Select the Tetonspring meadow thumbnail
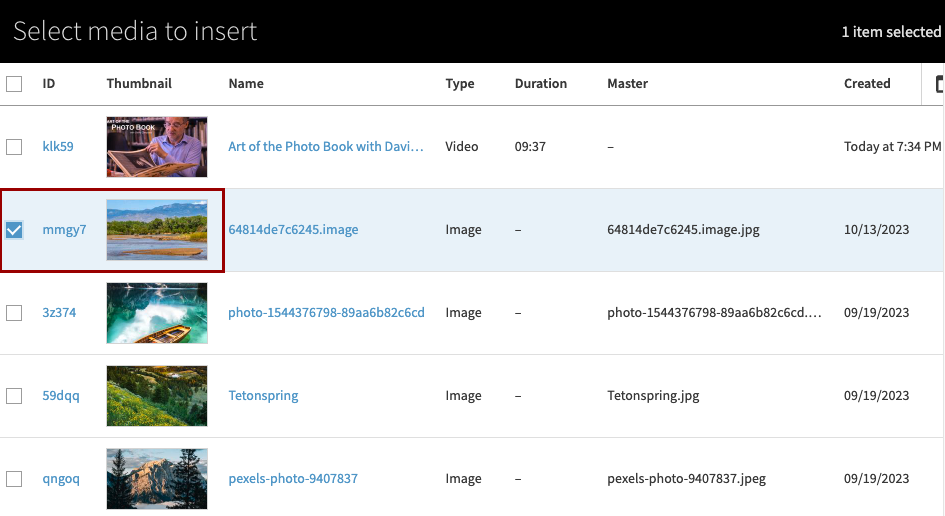The image size is (945, 516). [157, 396]
